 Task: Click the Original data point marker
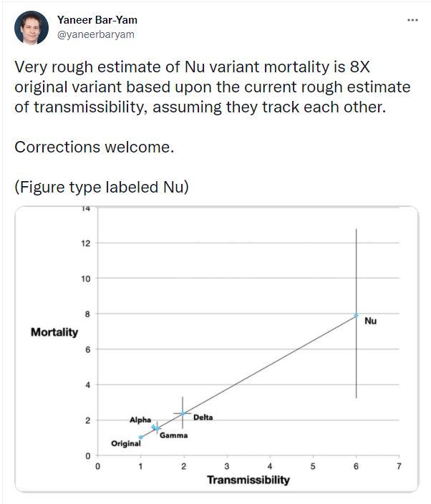(x=140, y=437)
